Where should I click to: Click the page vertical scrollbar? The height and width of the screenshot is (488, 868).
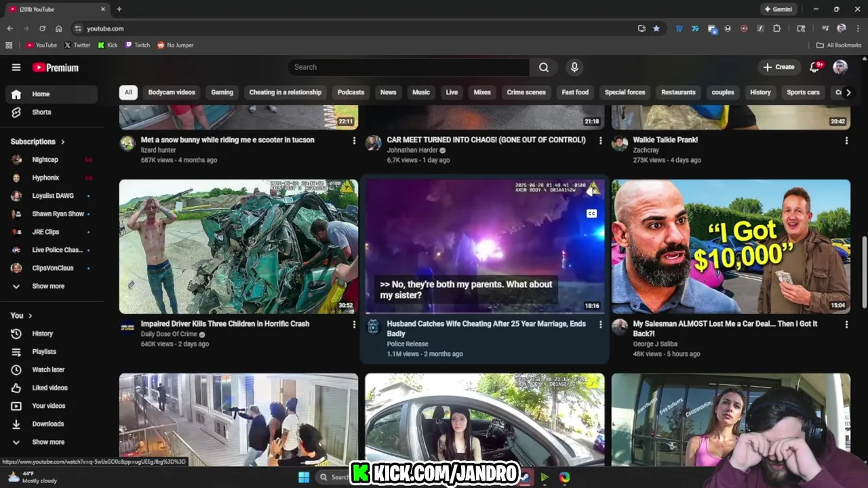click(864, 271)
